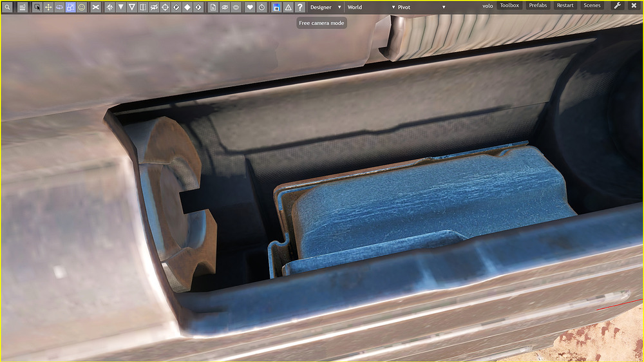The image size is (644, 362).
Task: Open settings with the wrench icon
Action: tap(617, 6)
